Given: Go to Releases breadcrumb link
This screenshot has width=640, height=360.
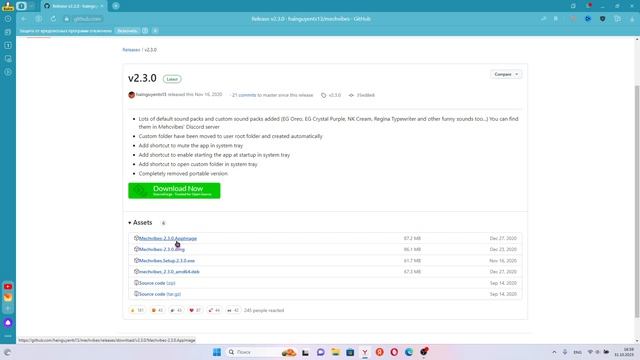Looking at the screenshot, I should [131, 50].
